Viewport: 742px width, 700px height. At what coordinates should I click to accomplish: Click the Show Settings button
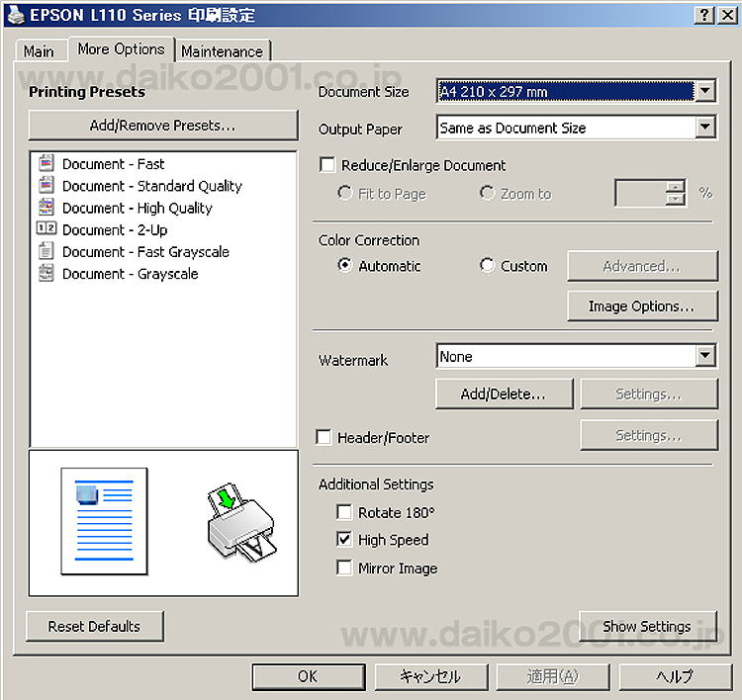(x=647, y=626)
